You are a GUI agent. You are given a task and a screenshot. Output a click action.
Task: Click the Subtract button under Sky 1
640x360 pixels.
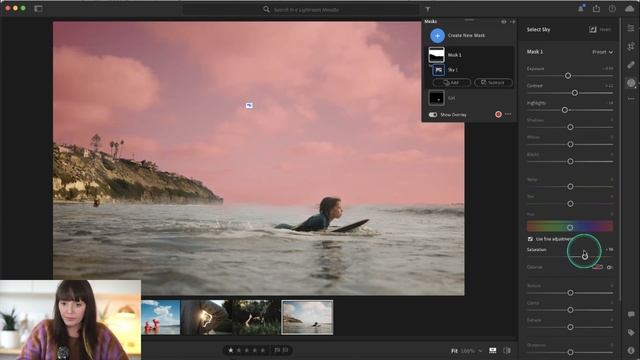pyautogui.click(x=493, y=82)
